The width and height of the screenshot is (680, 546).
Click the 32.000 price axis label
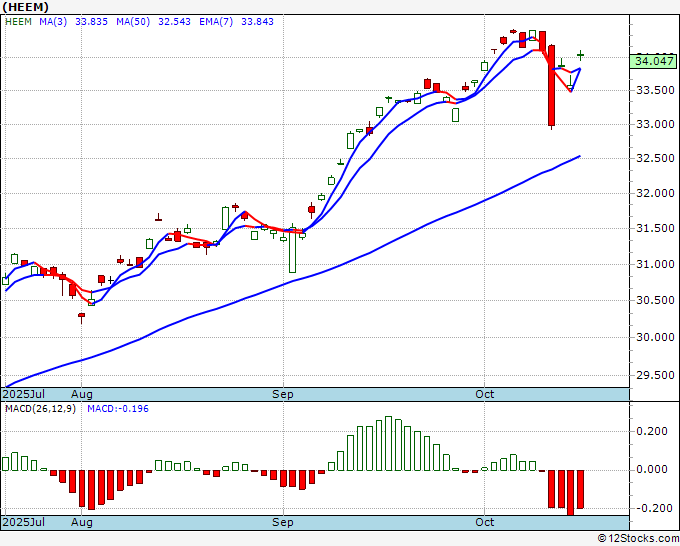(655, 193)
